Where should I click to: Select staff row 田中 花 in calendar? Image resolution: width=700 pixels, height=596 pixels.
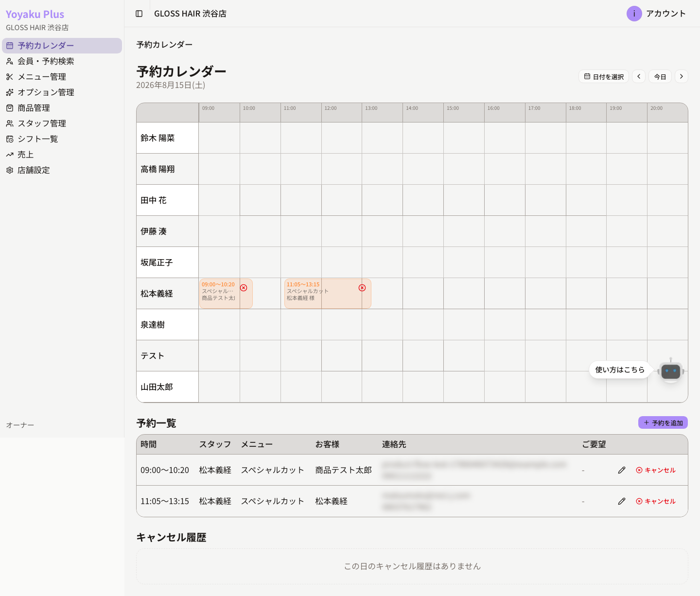coord(167,200)
